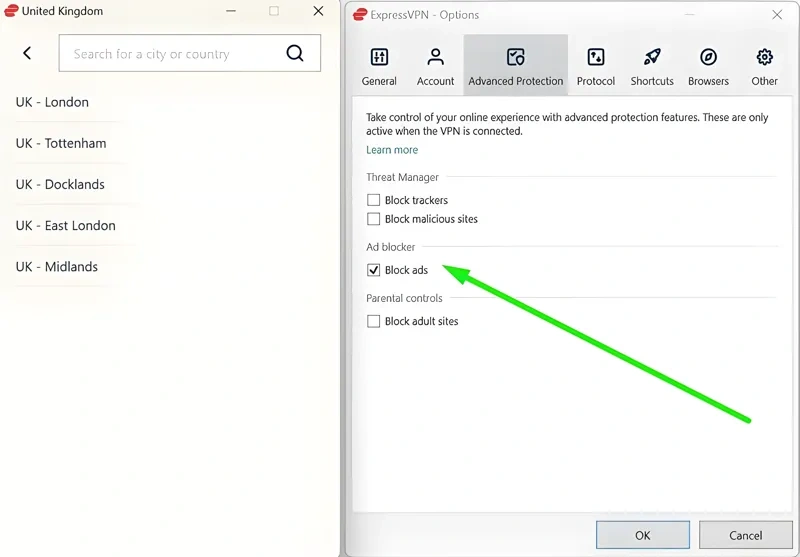Open the Learn more link
This screenshot has width=800, height=557.
[x=392, y=150]
